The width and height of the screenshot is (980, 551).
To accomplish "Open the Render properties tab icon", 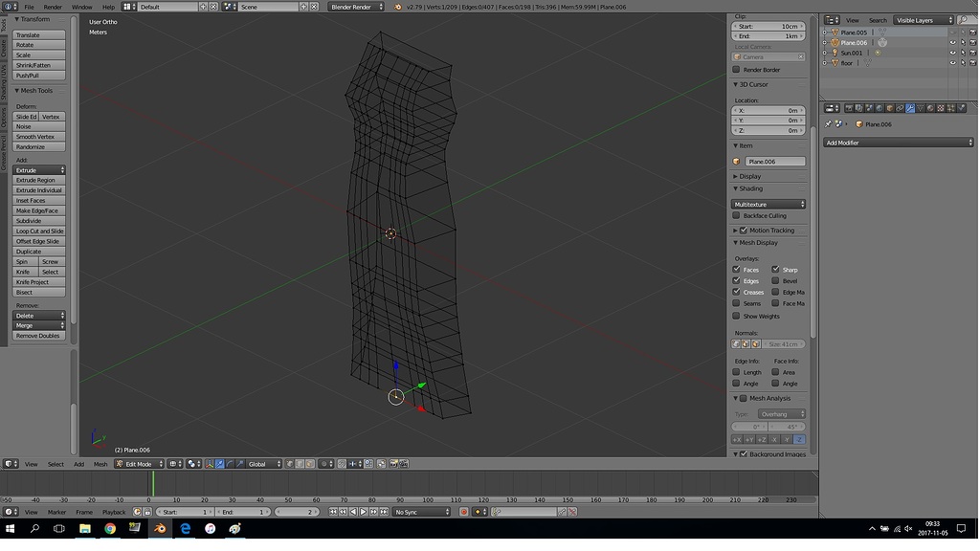I will (849, 108).
